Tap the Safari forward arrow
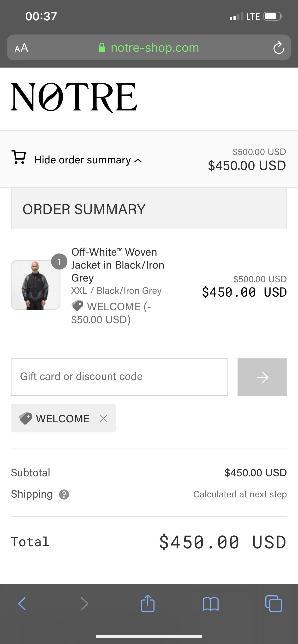The height and width of the screenshot is (644, 298). pyautogui.click(x=85, y=604)
